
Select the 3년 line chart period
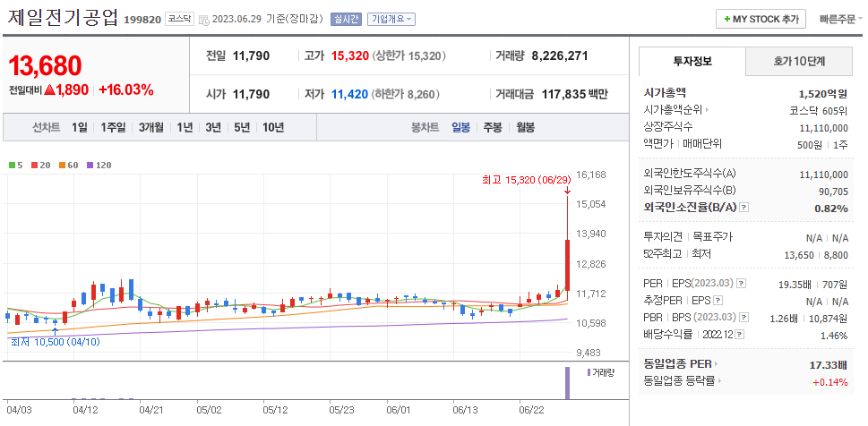(x=213, y=127)
